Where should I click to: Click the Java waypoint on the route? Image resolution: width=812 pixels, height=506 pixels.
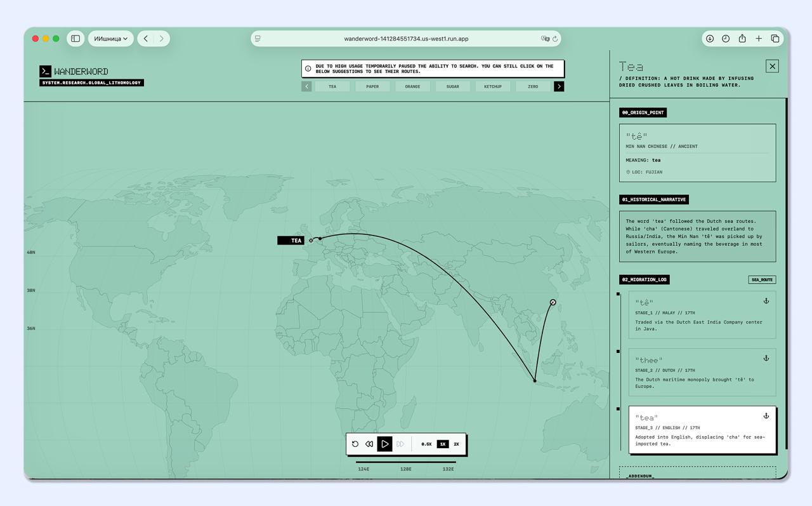pos(535,381)
